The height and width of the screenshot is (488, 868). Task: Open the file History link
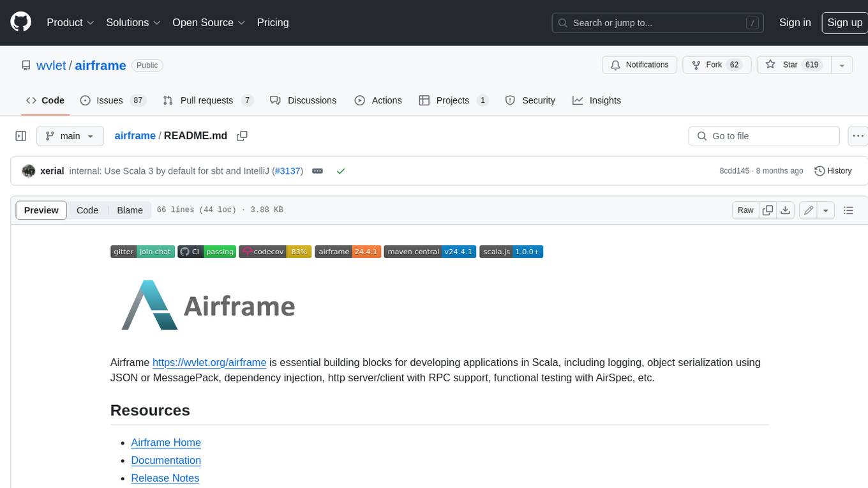834,171
